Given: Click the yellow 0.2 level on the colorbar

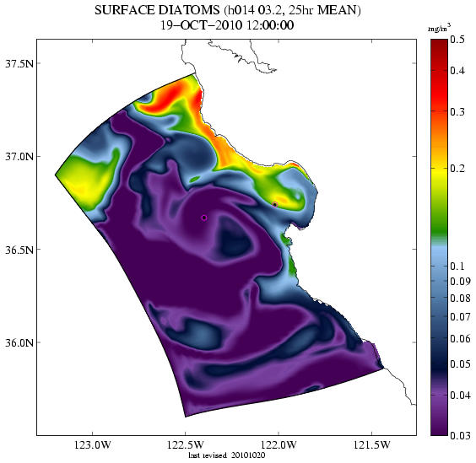Looking at the screenshot, I should pyautogui.click(x=439, y=169).
